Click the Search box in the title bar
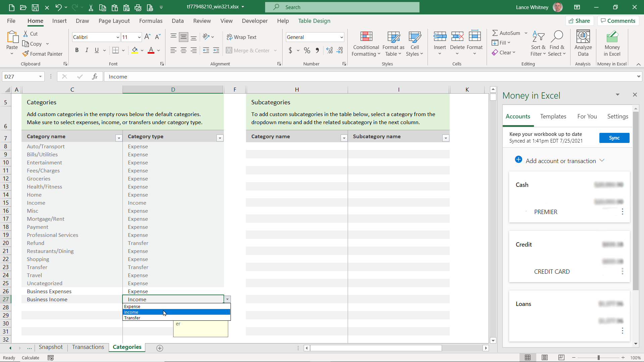 tap(342, 7)
